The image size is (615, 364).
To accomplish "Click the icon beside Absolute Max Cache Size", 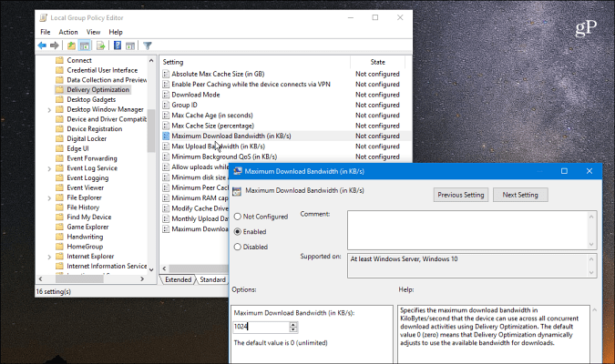I will coord(166,74).
